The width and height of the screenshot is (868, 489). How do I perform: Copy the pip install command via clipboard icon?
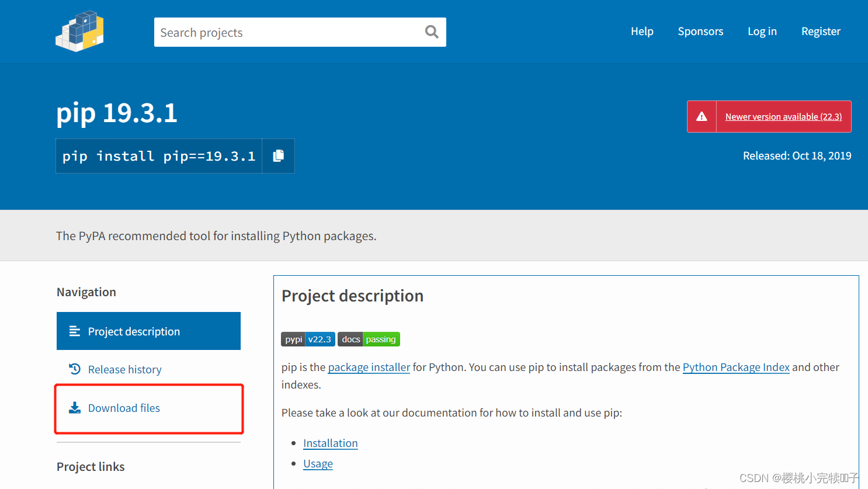(279, 156)
